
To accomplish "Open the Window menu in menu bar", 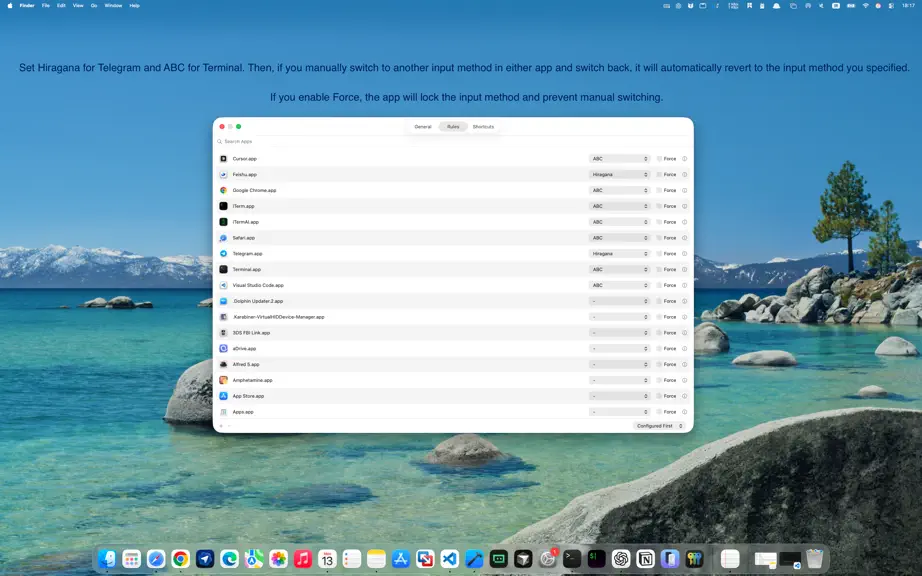I will (113, 5).
